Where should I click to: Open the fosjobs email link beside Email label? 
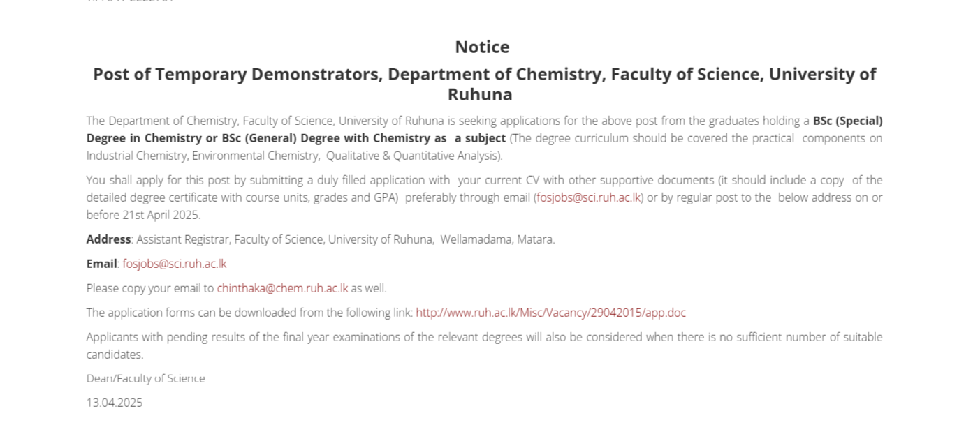(175, 264)
